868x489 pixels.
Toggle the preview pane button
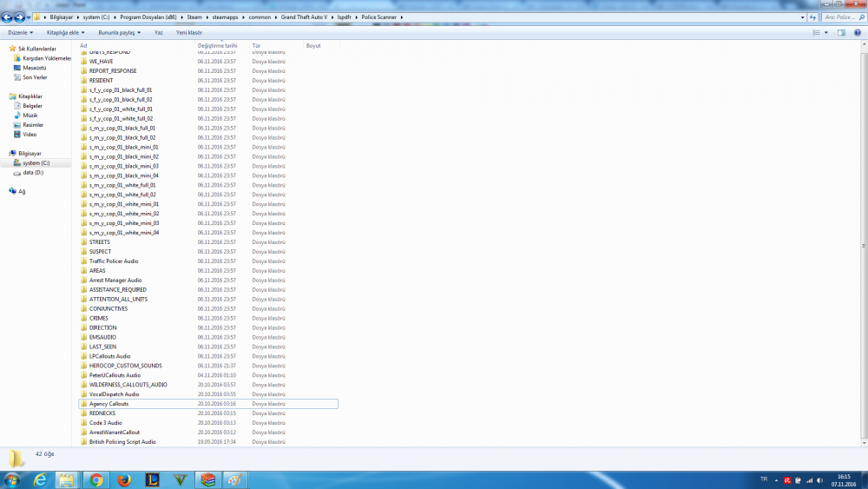coord(841,33)
